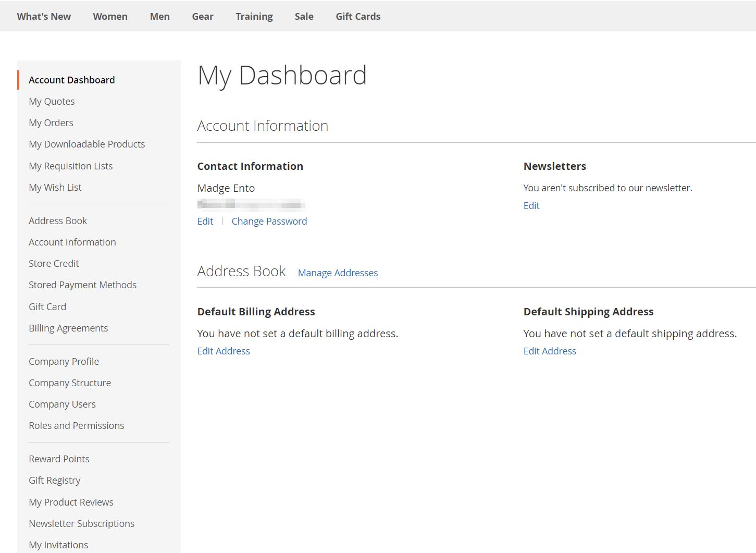The image size is (756, 553).
Task: Browse Gift Cards category
Action: (358, 16)
